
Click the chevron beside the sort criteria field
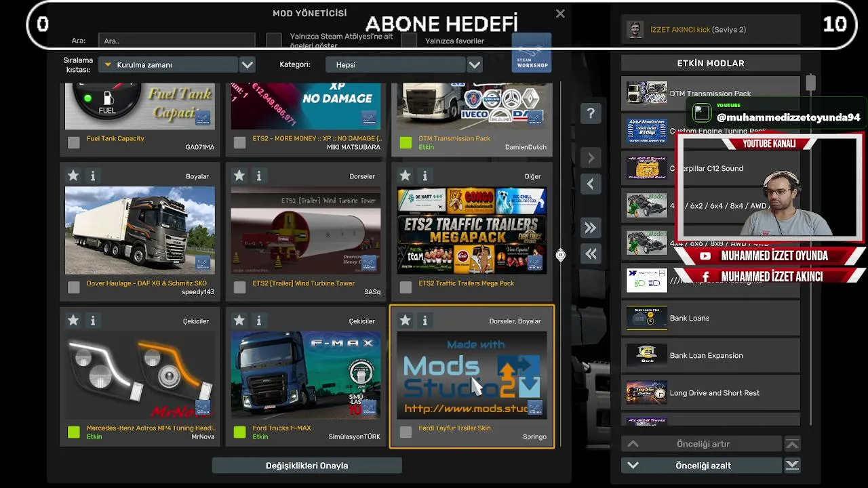(248, 65)
